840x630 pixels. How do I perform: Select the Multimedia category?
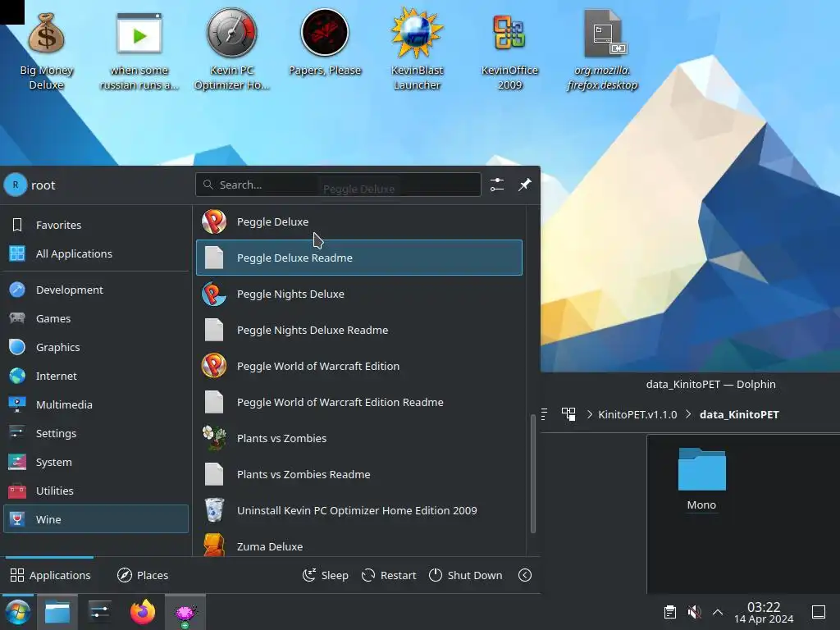click(97, 404)
